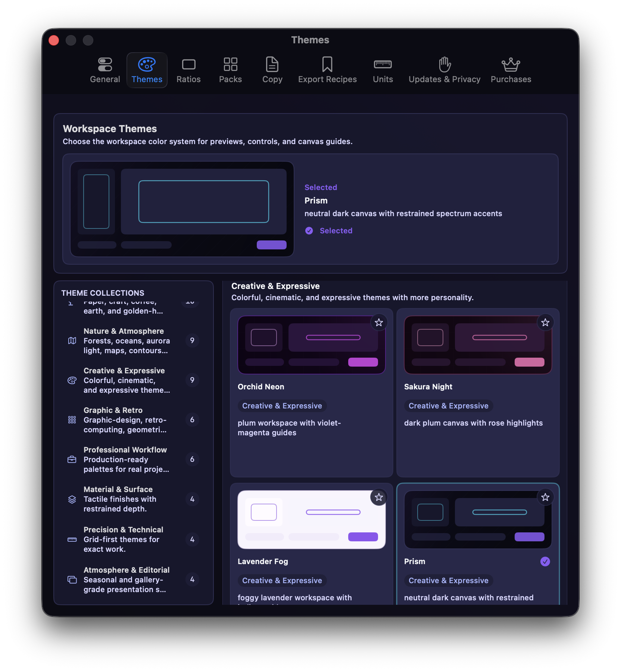Select the Atmosphere & Editorial collection
The height and width of the screenshot is (672, 621).
point(134,579)
